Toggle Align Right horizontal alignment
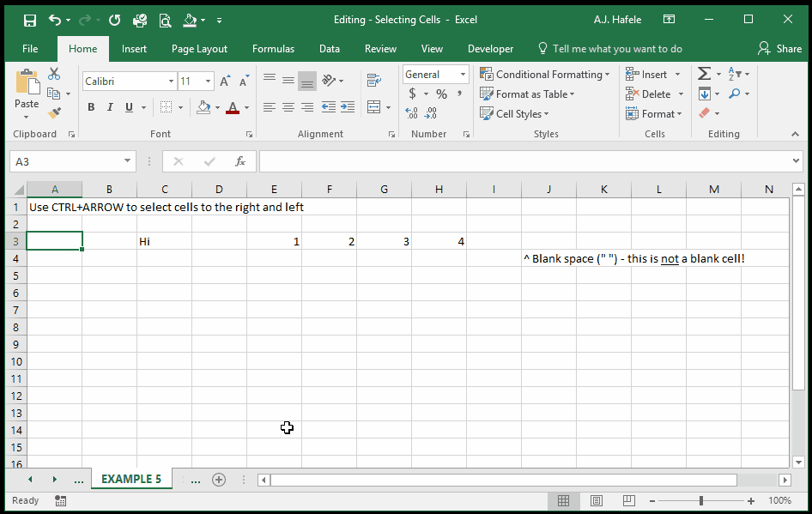 (307, 107)
